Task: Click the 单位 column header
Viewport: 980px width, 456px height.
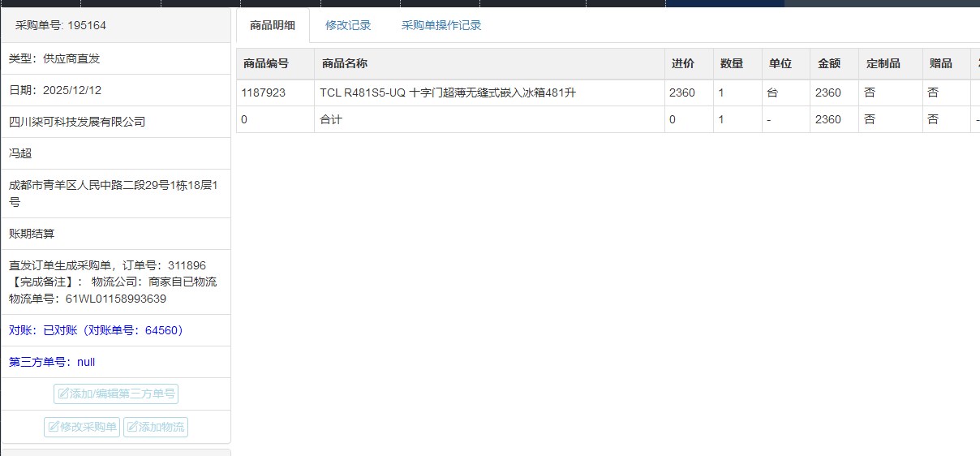Action: click(780, 64)
